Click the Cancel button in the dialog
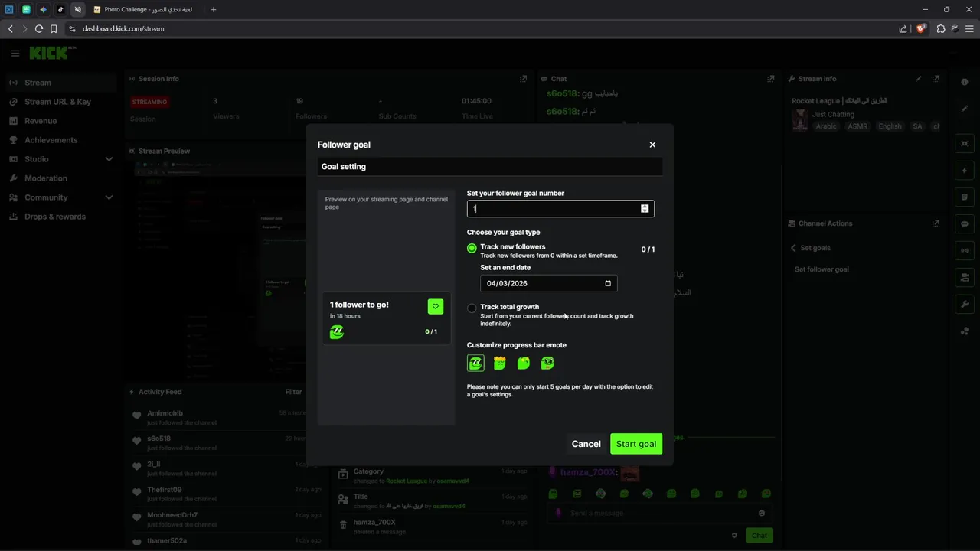The image size is (980, 551). tap(586, 444)
